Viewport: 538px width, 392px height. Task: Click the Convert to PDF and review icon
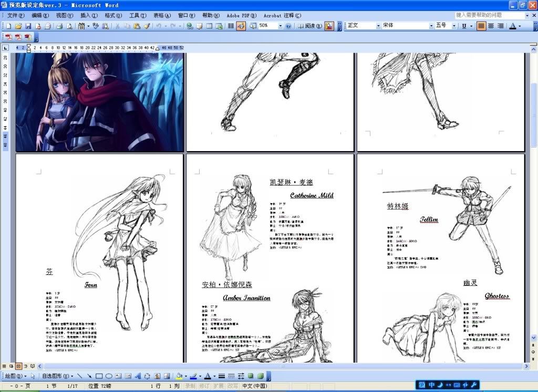pyautogui.click(x=27, y=37)
